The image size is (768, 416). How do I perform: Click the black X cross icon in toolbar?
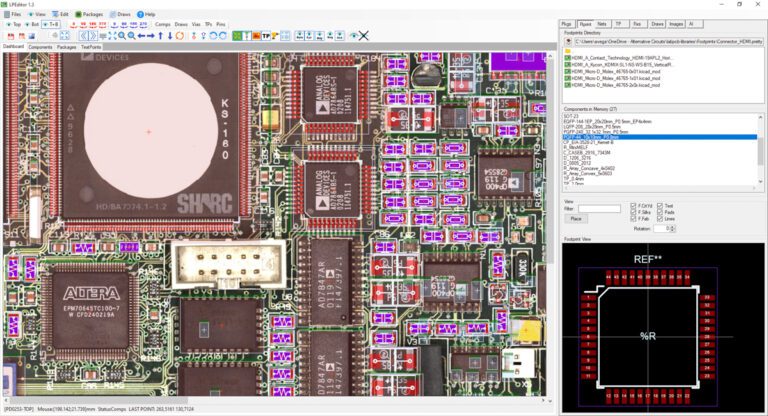pos(363,36)
